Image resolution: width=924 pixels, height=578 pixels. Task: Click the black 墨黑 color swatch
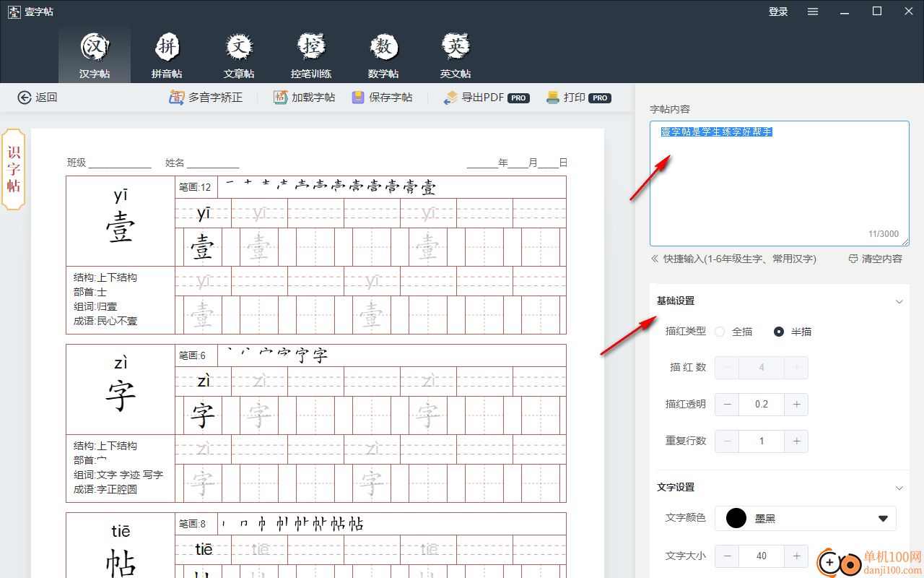tap(736, 518)
